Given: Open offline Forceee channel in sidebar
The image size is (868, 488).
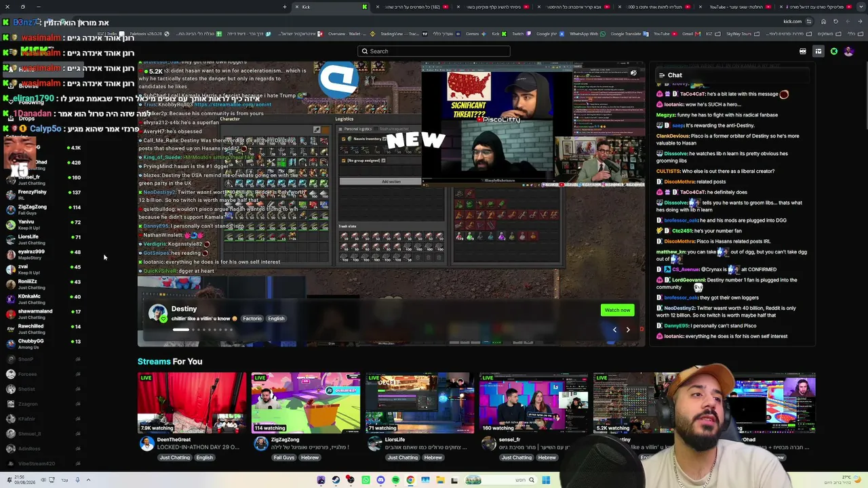Looking at the screenshot, I should coord(42,374).
